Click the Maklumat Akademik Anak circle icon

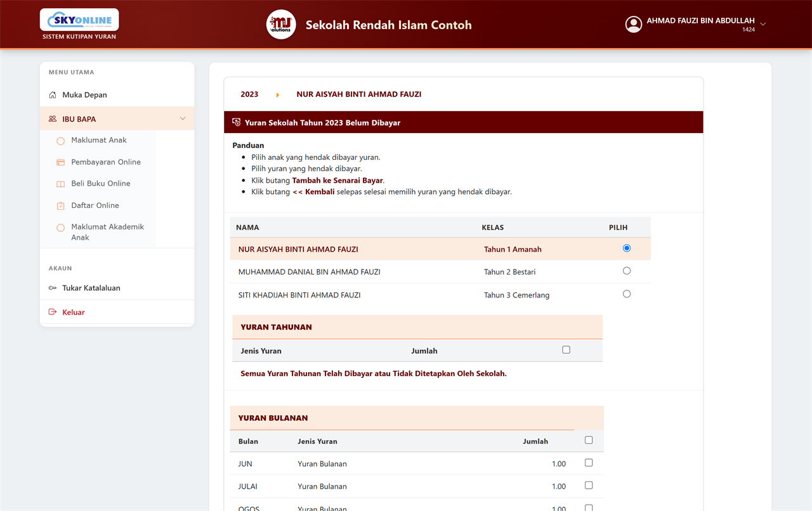pyautogui.click(x=61, y=228)
